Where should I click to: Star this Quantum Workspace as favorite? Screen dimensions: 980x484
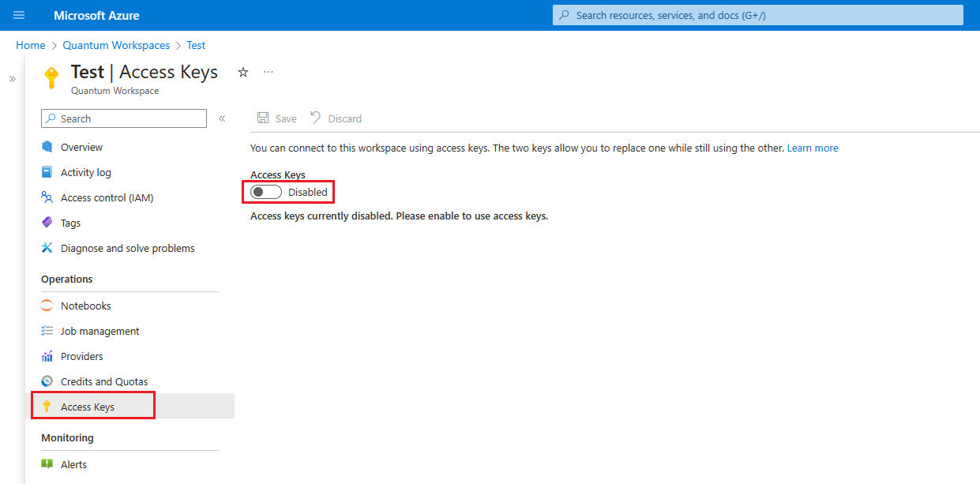pos(242,72)
